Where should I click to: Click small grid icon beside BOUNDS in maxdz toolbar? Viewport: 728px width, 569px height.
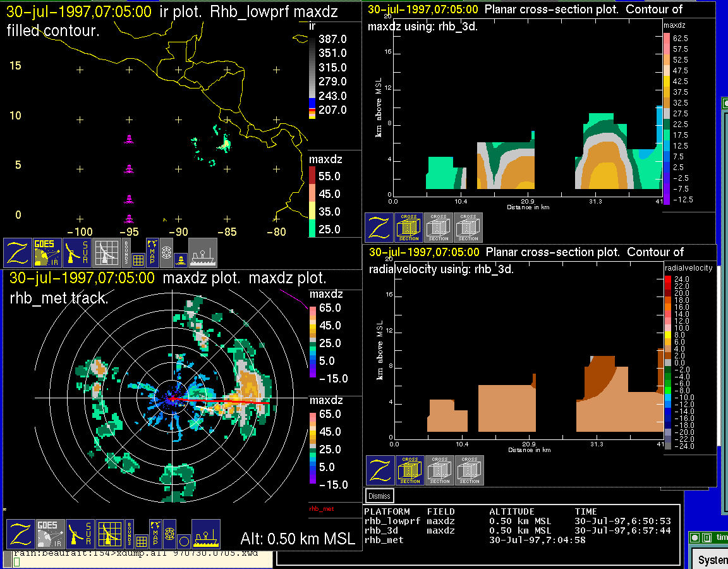click(142, 541)
